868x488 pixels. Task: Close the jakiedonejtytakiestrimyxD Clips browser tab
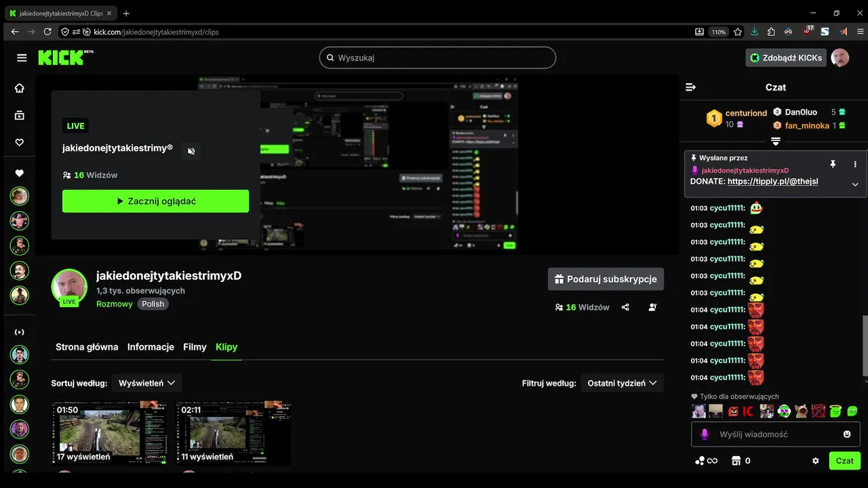coord(109,13)
